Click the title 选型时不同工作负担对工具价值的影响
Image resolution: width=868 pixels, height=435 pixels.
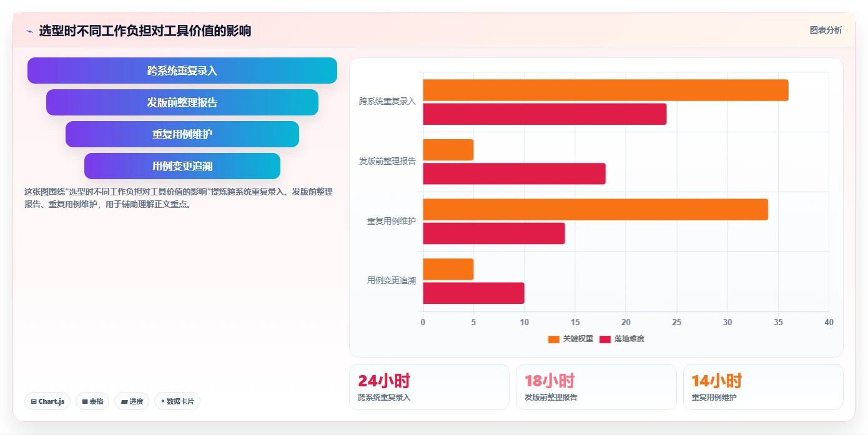click(145, 31)
